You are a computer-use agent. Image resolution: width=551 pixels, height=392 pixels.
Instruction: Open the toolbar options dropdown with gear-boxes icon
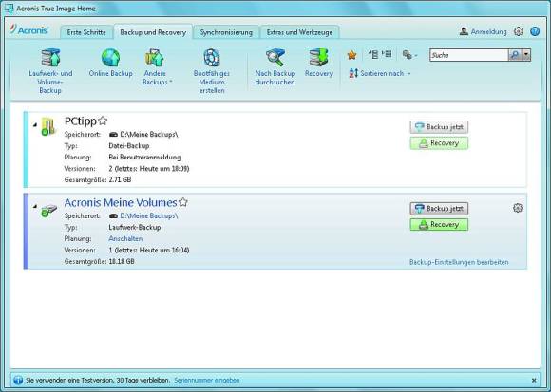(x=409, y=55)
